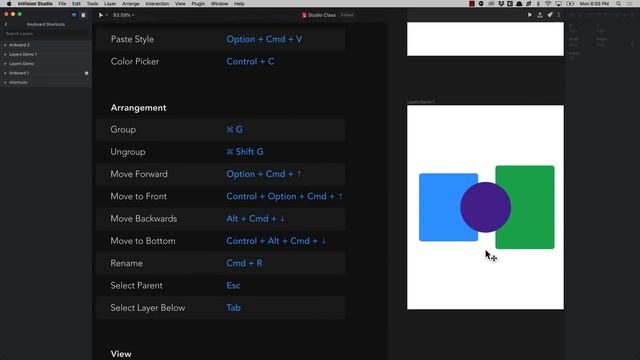Focus the Search Layers input field
The height and width of the screenshot is (360, 640).
(x=46, y=33)
